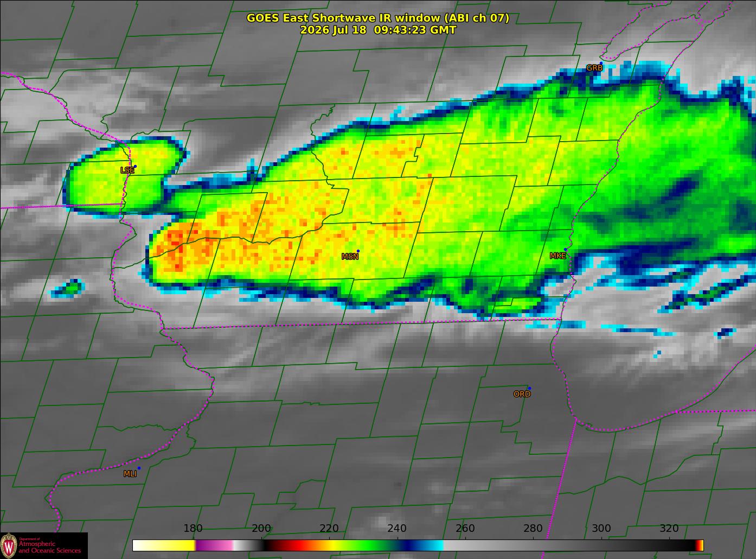Click the Atmospheric and Oceanic Sciences text

(49, 547)
